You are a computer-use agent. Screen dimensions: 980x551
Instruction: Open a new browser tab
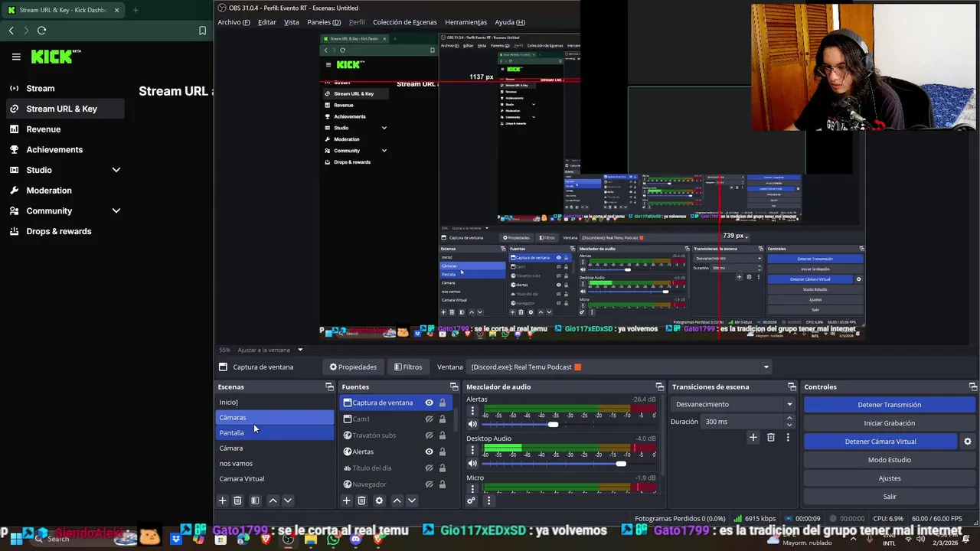tap(136, 10)
